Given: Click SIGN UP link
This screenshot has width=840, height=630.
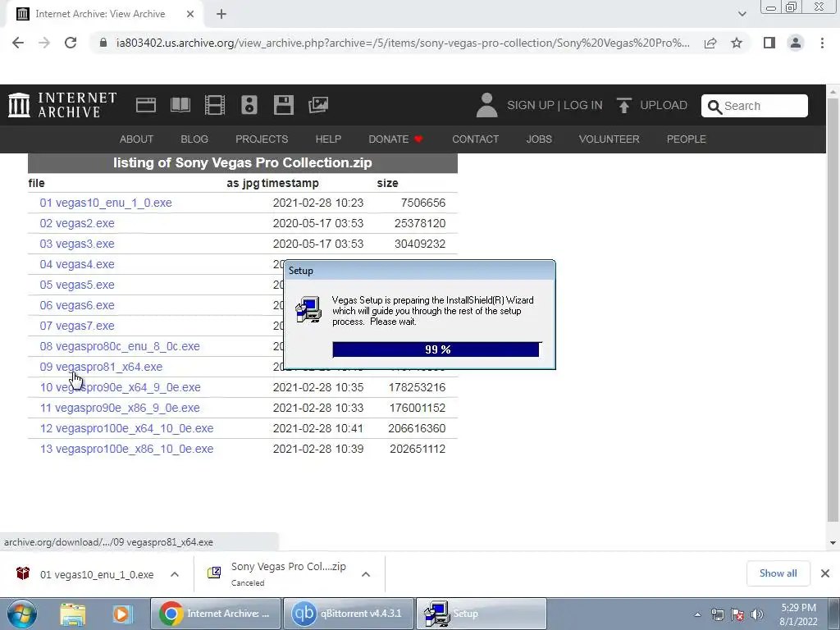Looking at the screenshot, I should click(531, 105).
